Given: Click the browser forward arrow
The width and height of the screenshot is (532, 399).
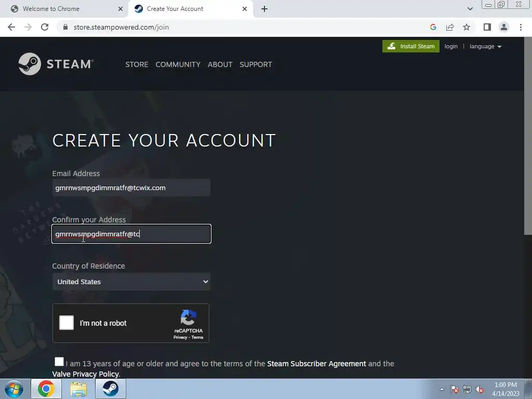Looking at the screenshot, I should 28,27.
